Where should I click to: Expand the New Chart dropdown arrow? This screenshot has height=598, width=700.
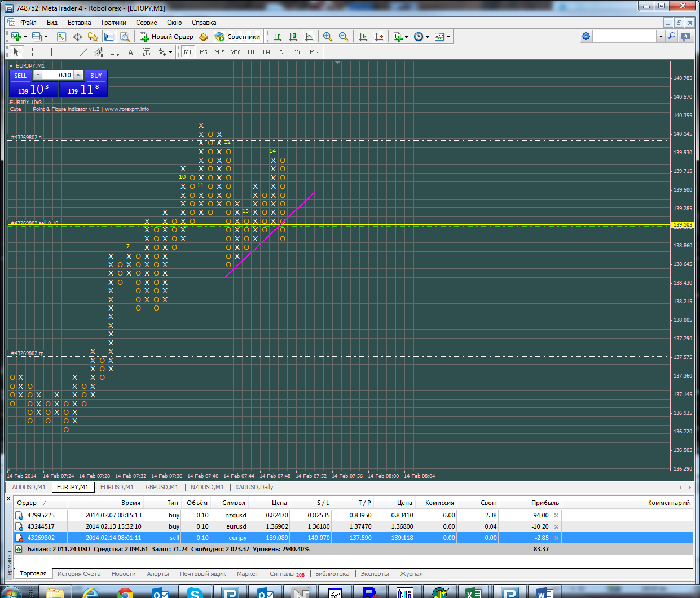(25, 37)
